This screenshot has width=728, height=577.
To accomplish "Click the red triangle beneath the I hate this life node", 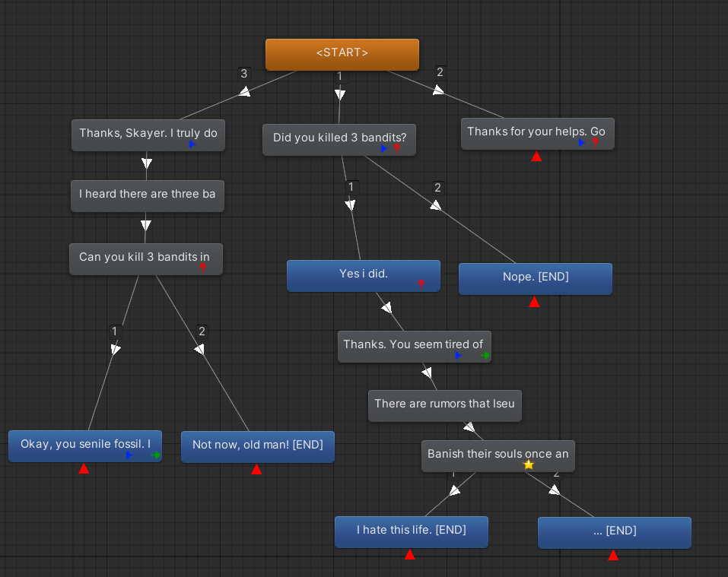I will click(x=409, y=555).
